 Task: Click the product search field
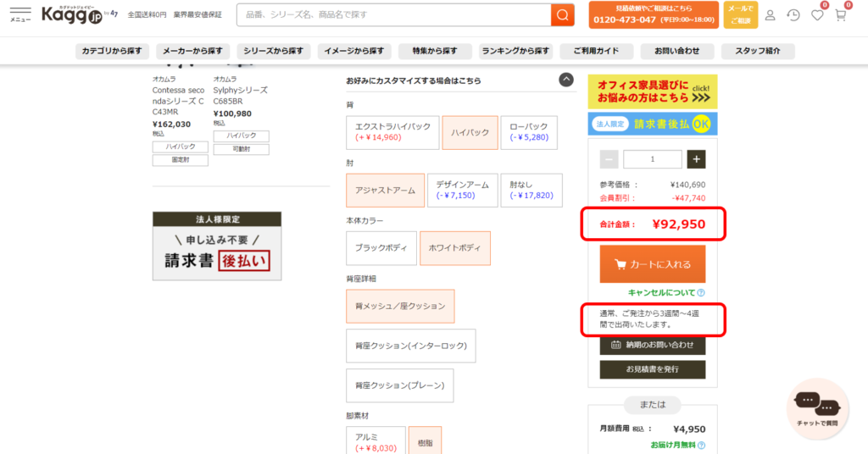click(393, 15)
